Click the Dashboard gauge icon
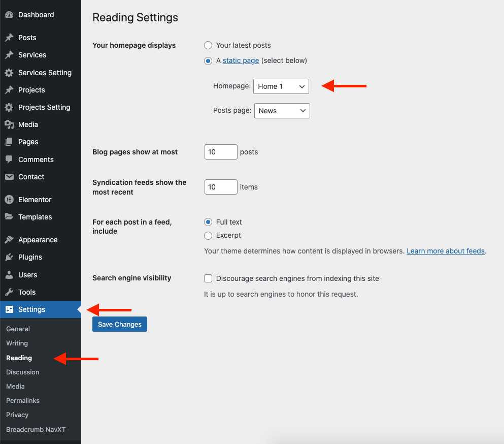Screen dimensions: 504x444 (9, 15)
